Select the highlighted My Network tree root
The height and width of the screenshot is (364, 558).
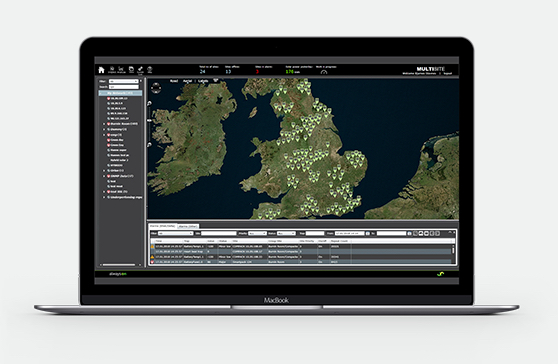pyautogui.click(x=120, y=93)
